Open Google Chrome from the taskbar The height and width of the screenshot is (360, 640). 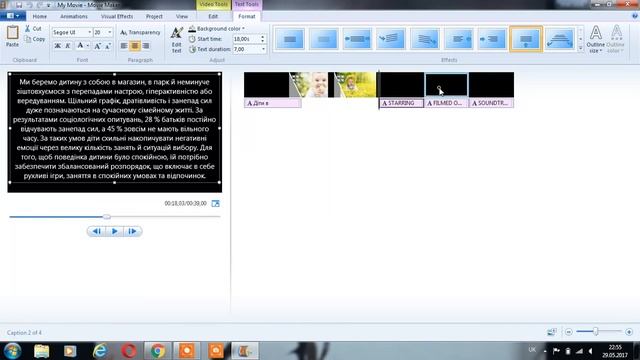pyautogui.click(x=158, y=351)
